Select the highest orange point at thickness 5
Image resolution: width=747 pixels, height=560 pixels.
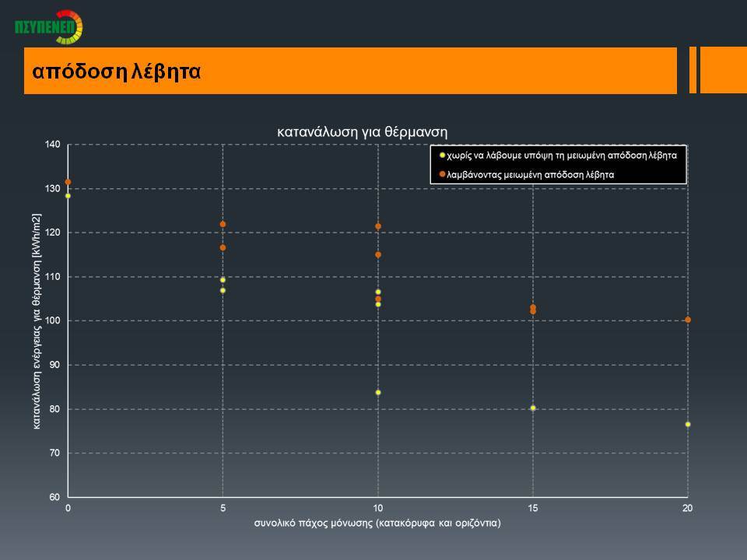223,224
